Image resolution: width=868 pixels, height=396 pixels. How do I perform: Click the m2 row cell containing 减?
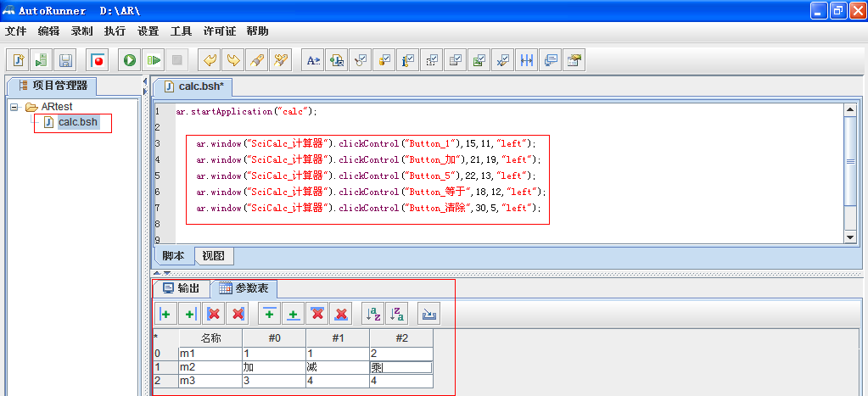coord(337,367)
